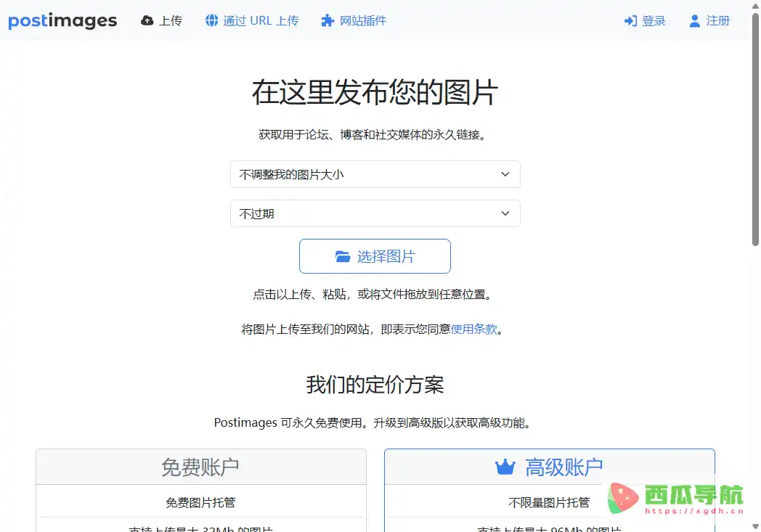This screenshot has height=532, width=761.
Task: Click the 选择图片 button
Action: [x=375, y=256]
